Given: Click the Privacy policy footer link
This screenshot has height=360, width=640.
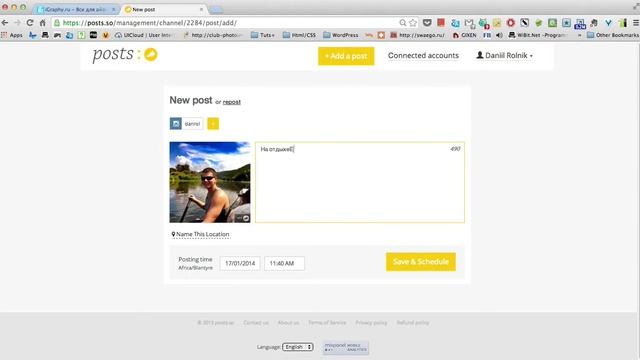Looking at the screenshot, I should 371,323.
